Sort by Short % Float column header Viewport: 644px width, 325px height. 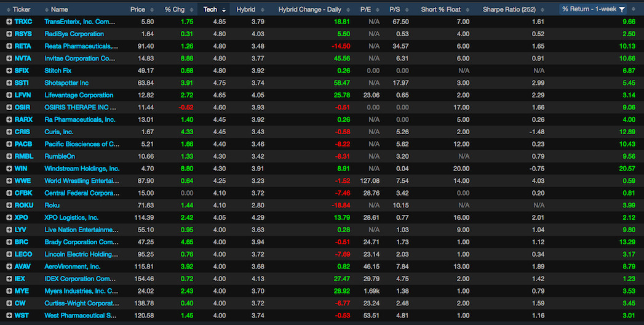[440, 9]
